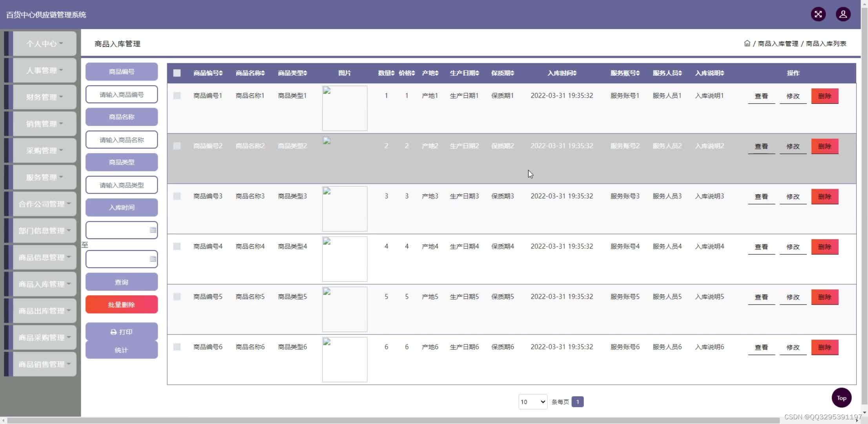The image size is (868, 424).
Task: Check the row checkbox for 商品编号4
Action: [177, 246]
